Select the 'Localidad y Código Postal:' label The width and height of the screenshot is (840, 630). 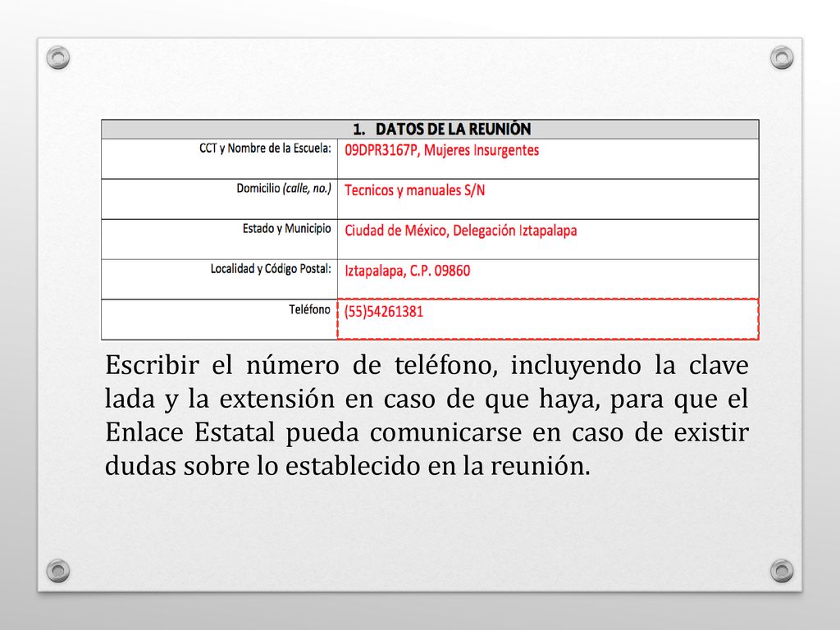click(271, 269)
